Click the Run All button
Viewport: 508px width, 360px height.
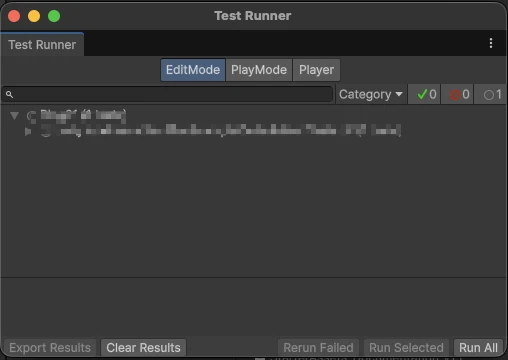point(478,348)
